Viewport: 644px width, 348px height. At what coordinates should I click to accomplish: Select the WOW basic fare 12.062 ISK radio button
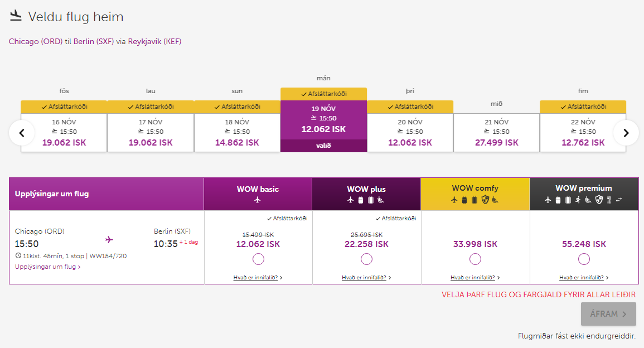(258, 259)
